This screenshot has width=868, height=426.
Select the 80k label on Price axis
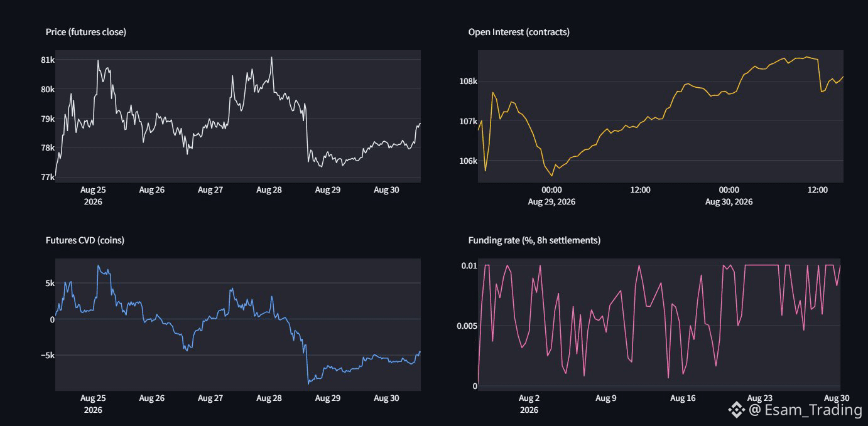click(48, 89)
